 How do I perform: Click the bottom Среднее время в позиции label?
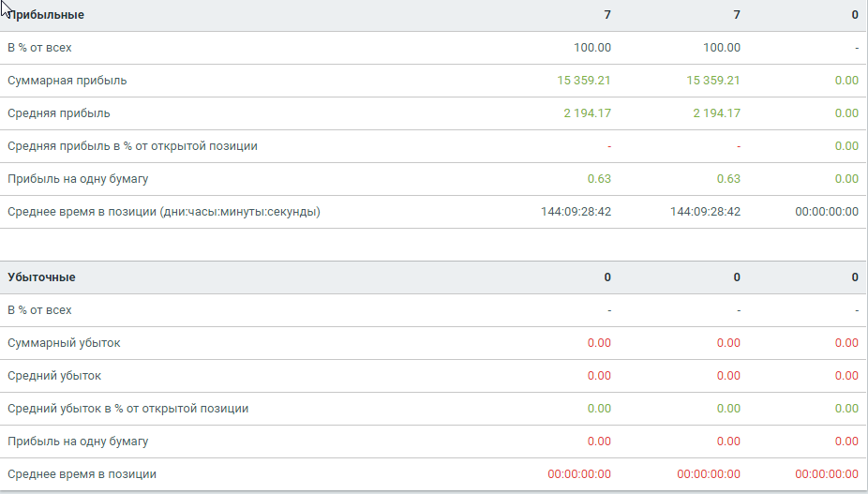coord(82,474)
